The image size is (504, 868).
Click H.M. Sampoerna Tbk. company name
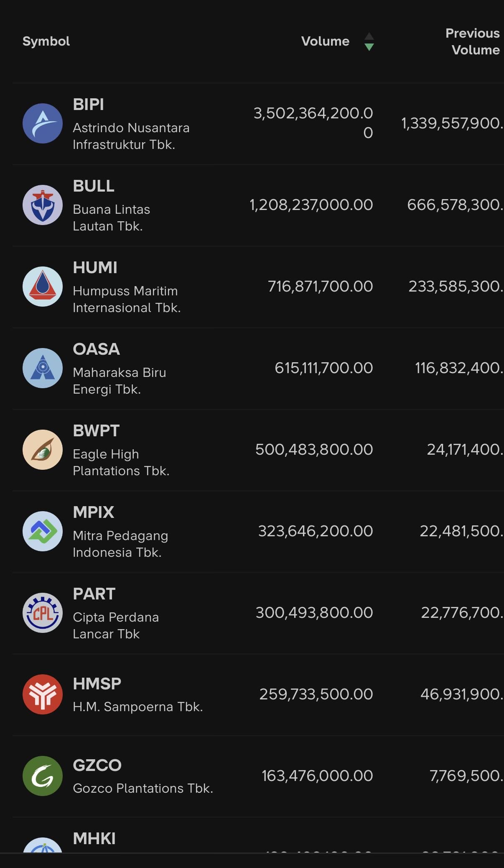pyautogui.click(x=137, y=707)
